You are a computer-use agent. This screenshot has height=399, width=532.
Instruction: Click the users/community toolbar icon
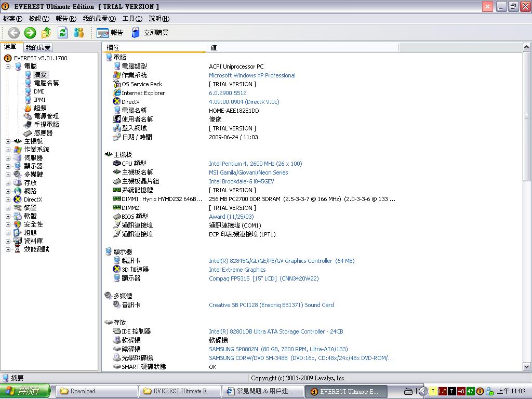click(79, 33)
